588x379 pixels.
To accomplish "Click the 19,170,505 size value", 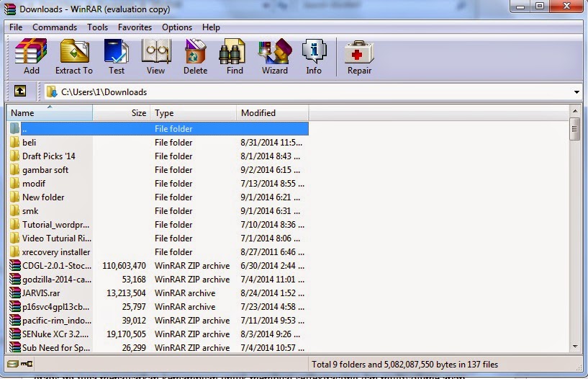I will [x=126, y=334].
